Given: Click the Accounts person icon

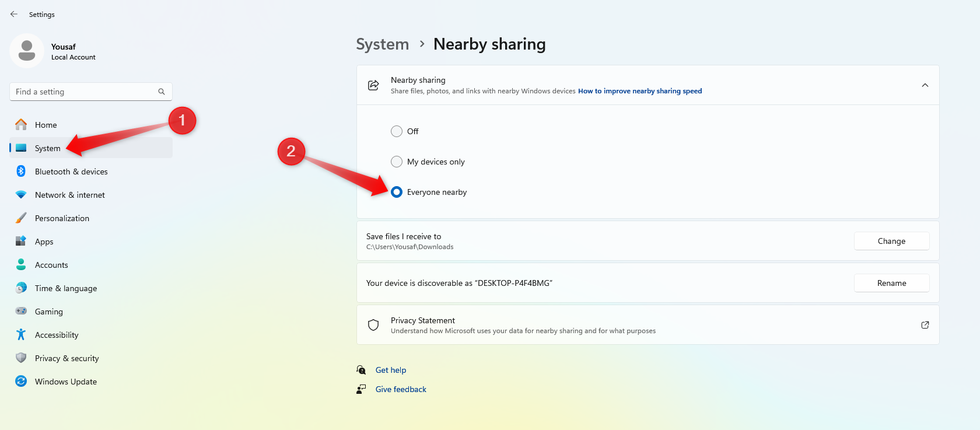Looking at the screenshot, I should coord(21,264).
